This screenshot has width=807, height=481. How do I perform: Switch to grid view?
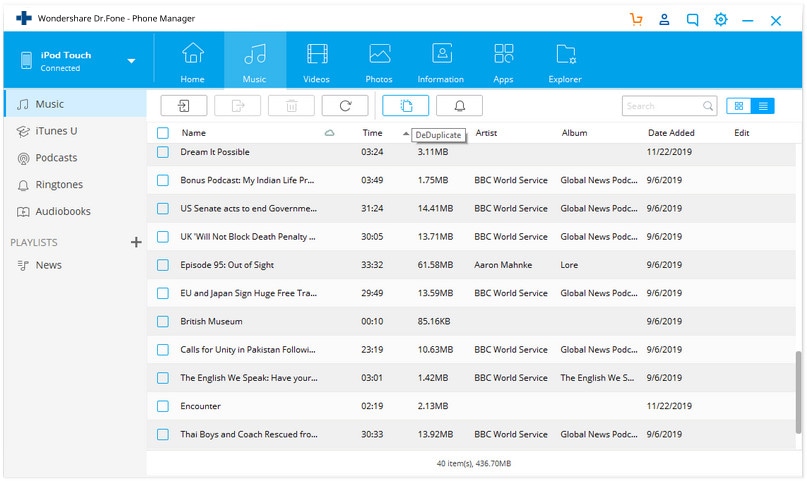point(739,106)
